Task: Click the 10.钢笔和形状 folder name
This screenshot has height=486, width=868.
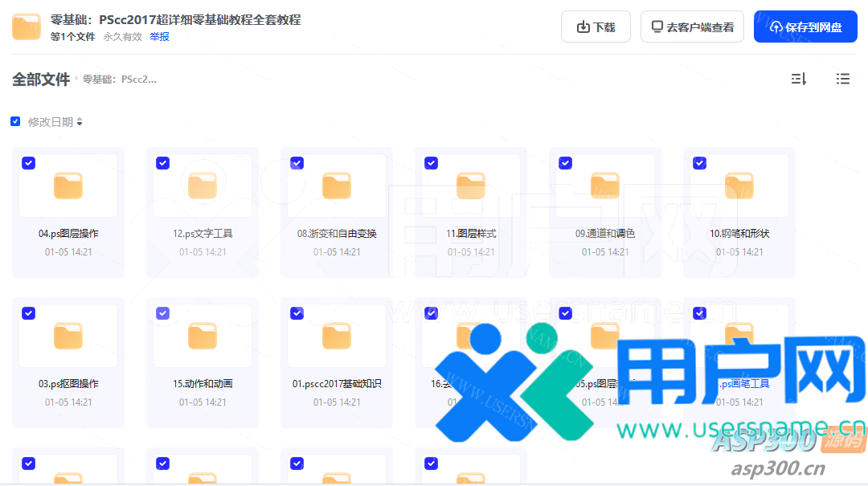Action: click(x=739, y=234)
